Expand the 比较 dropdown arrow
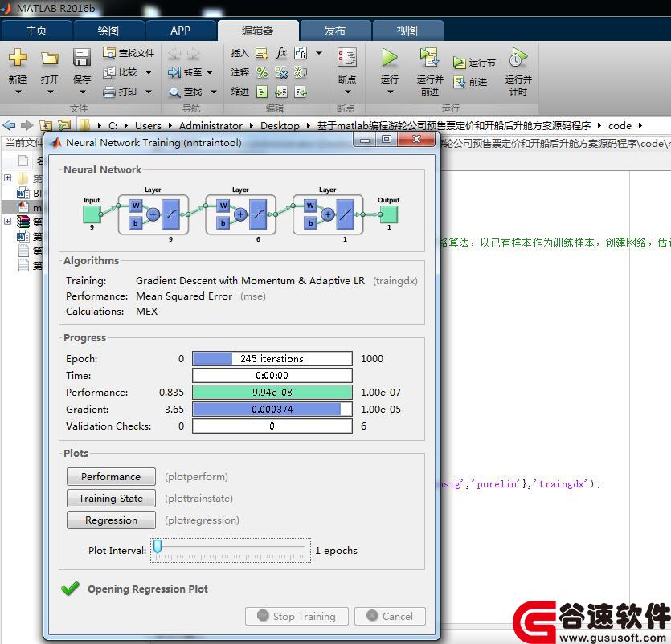Image resolution: width=671 pixels, height=644 pixels. pos(149,72)
